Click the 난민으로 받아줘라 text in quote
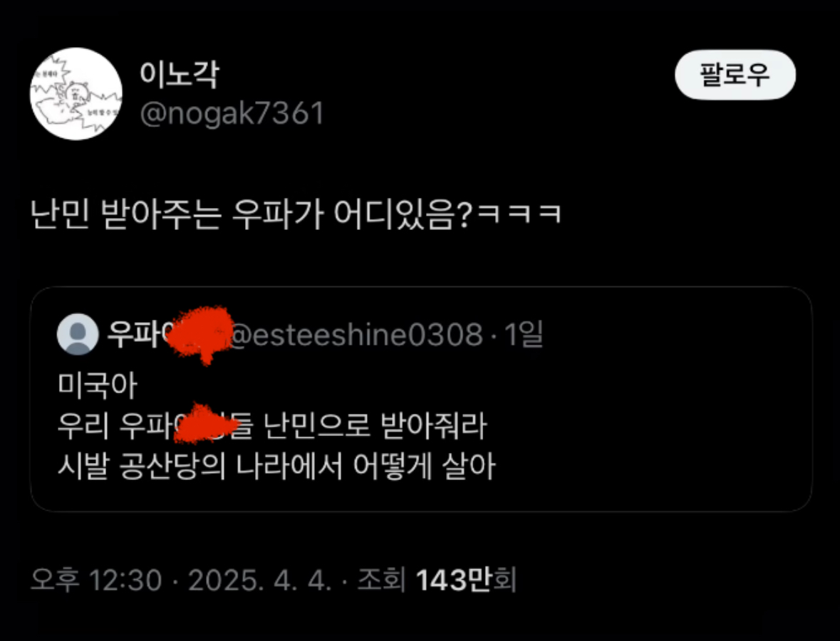Image resolution: width=840 pixels, height=641 pixels. tap(375, 426)
